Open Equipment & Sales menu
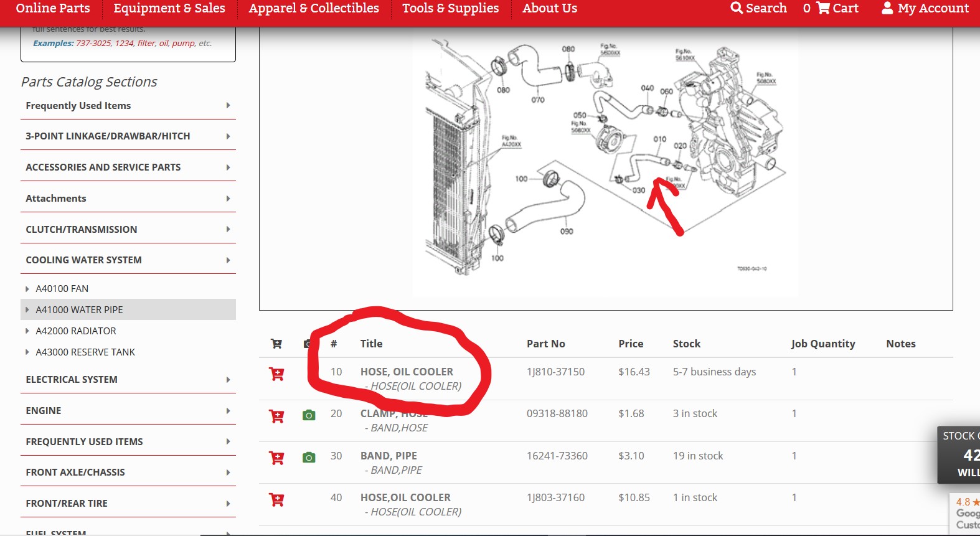This screenshot has height=536, width=980. 169,8
